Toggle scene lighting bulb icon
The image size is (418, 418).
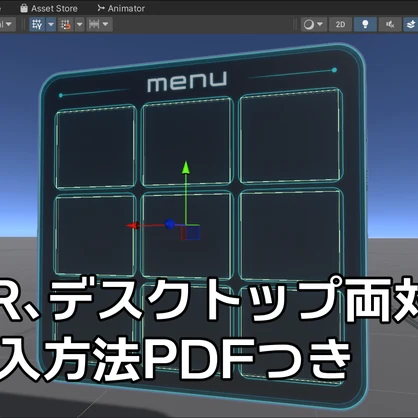tap(365, 24)
